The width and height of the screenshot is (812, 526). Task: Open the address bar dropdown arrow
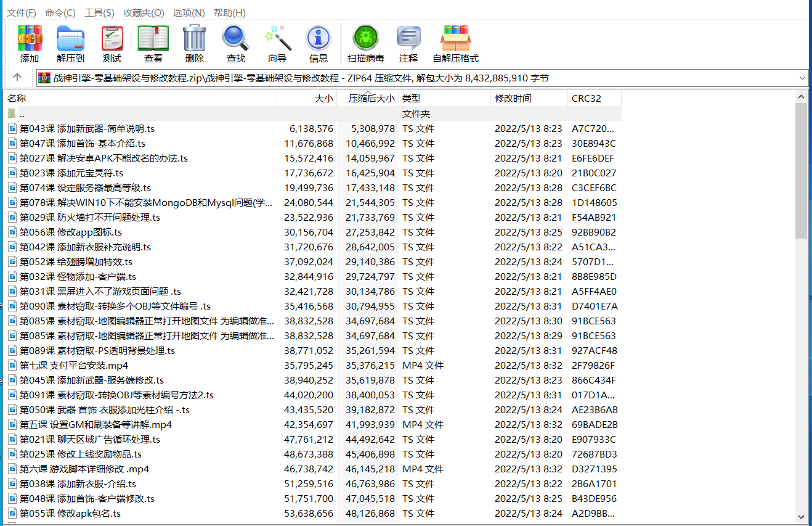coord(802,78)
